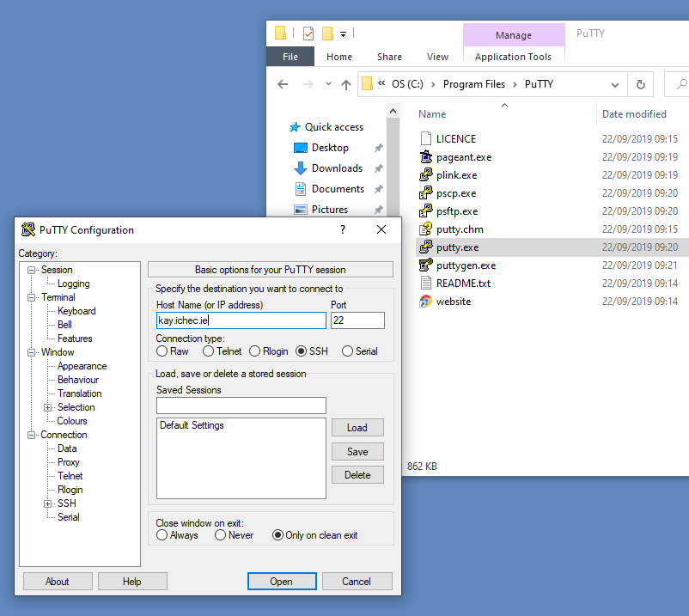Refresh the PuTTY folder view
The width and height of the screenshot is (689, 616).
click(x=641, y=84)
